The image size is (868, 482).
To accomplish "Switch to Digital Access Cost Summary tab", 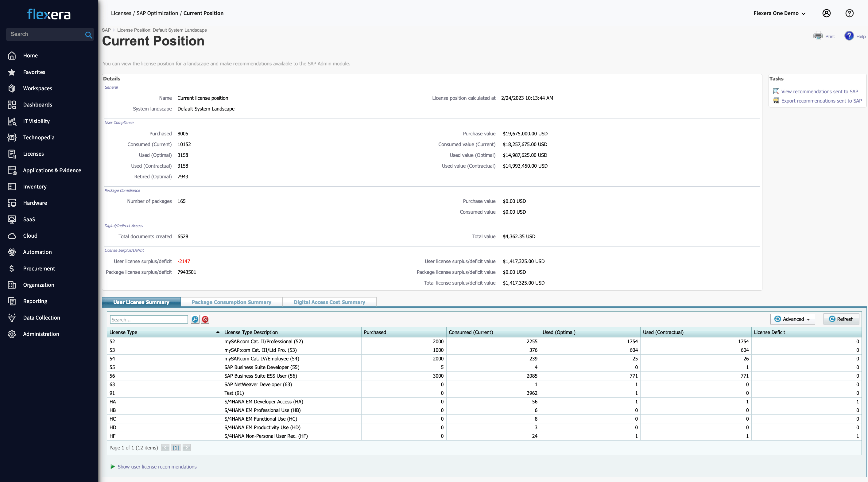I will pos(329,302).
